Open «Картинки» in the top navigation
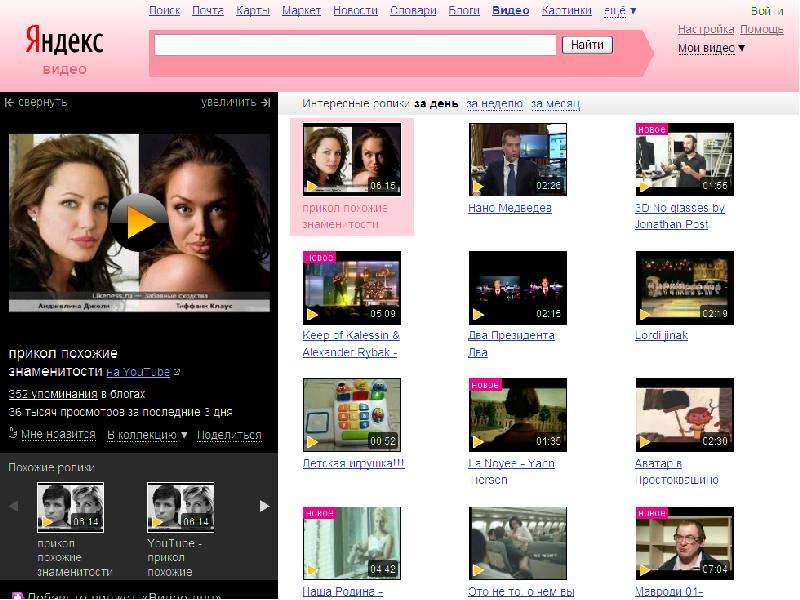 (x=566, y=11)
